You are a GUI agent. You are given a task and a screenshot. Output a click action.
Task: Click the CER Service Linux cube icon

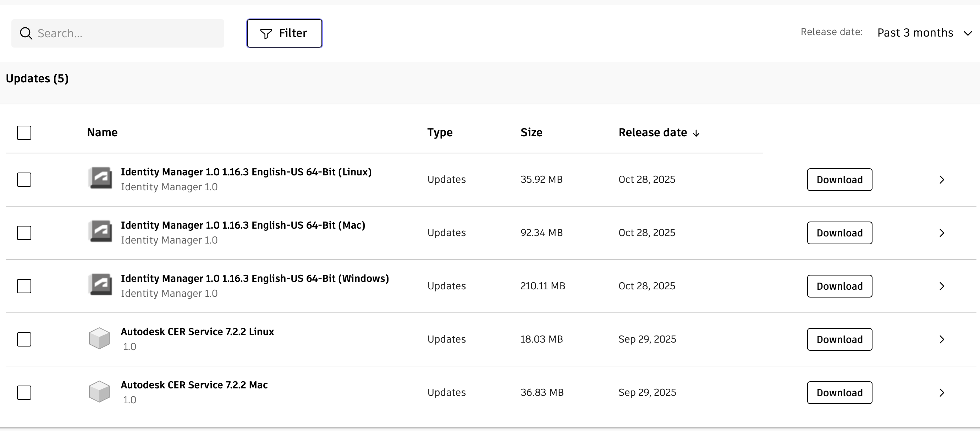[x=99, y=338]
